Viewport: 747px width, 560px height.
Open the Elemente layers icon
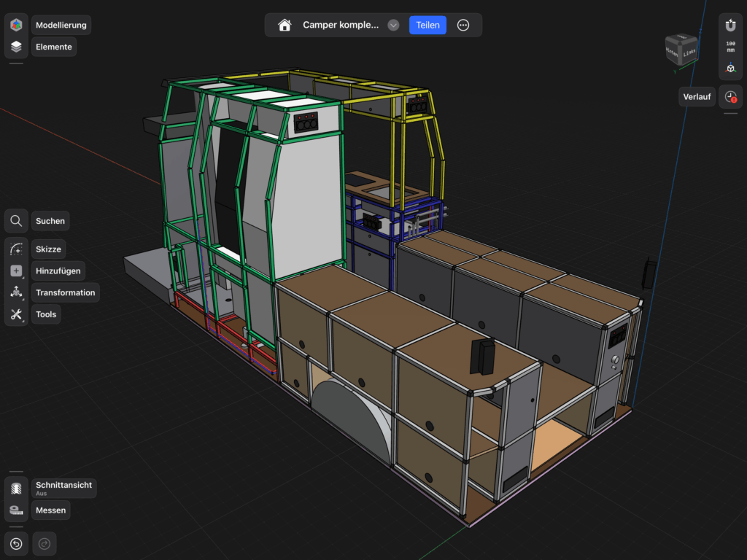pos(16,47)
